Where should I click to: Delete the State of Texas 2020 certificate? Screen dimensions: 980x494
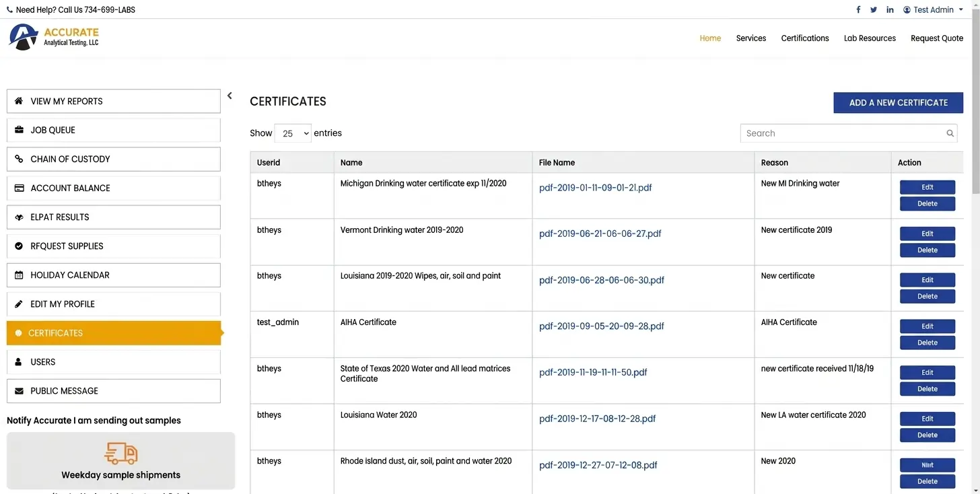pyautogui.click(x=928, y=389)
